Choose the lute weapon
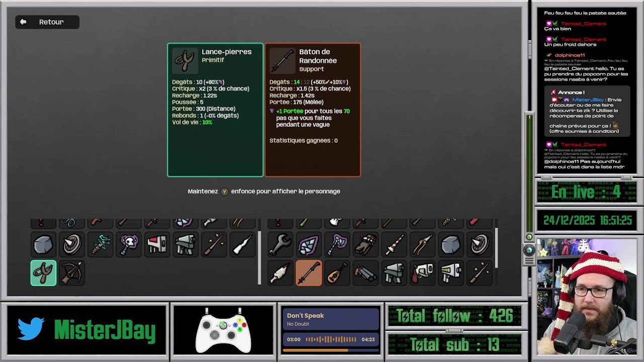 [x=337, y=273]
